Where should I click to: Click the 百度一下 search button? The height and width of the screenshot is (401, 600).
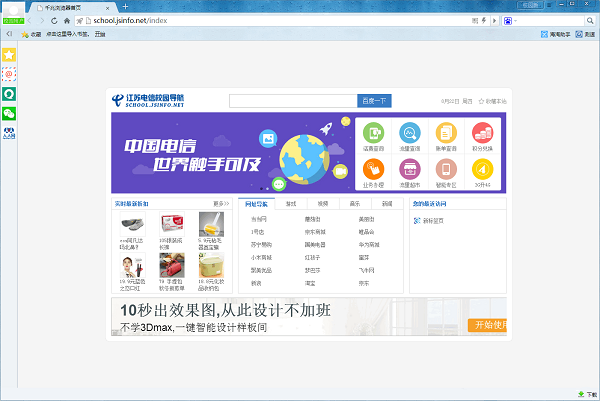tap(374, 101)
